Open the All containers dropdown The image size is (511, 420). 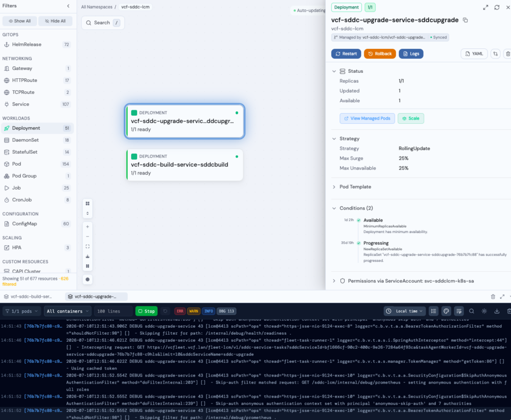click(67, 311)
